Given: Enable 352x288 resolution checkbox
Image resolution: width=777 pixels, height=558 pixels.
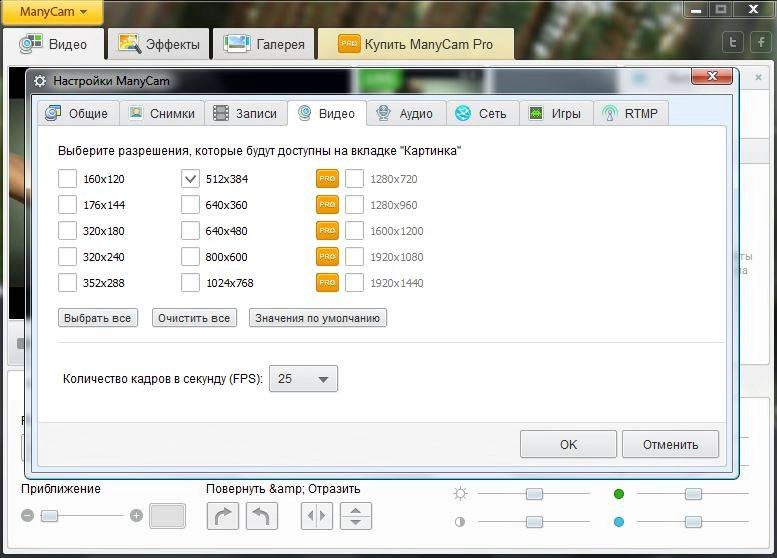Looking at the screenshot, I should (67, 282).
